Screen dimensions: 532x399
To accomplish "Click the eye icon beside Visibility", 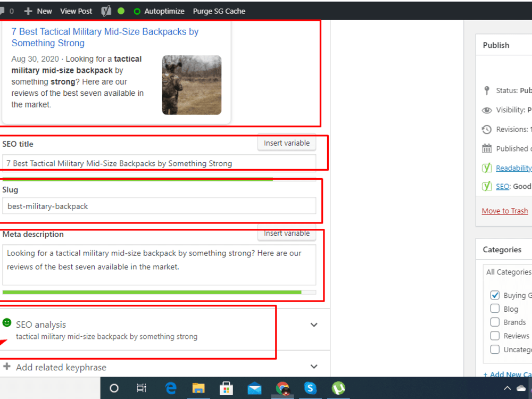I will tap(487, 110).
